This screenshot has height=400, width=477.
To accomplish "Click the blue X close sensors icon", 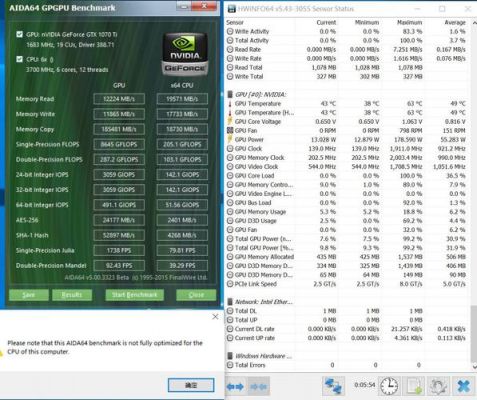I will [x=464, y=386].
